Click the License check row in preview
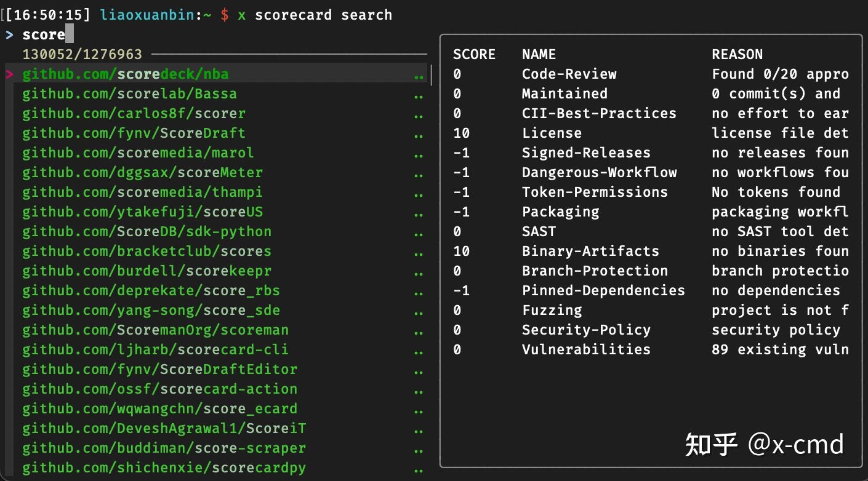This screenshot has width=868, height=481. (x=552, y=133)
